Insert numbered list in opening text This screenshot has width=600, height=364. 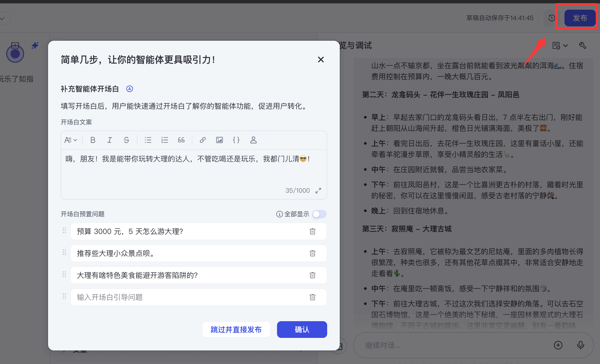(165, 140)
